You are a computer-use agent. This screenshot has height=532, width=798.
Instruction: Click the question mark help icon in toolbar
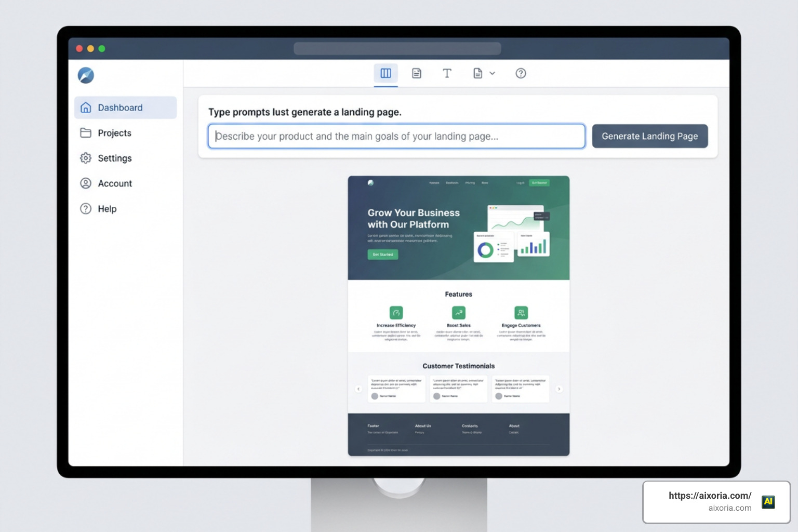(521, 73)
